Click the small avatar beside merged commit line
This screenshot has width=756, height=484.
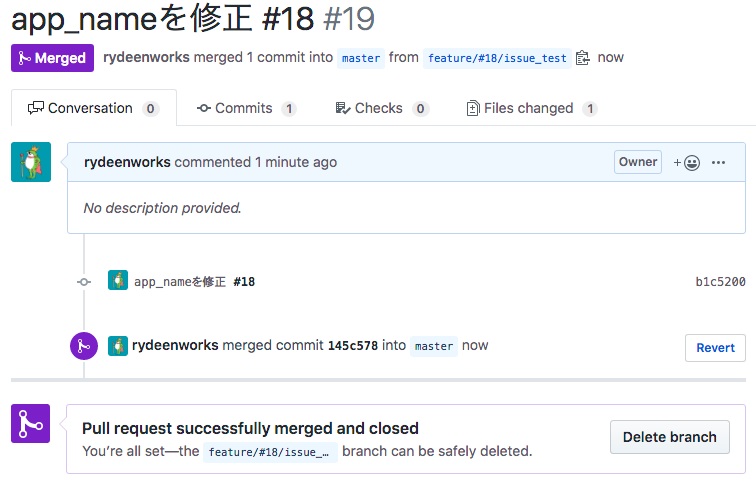pyautogui.click(x=118, y=346)
